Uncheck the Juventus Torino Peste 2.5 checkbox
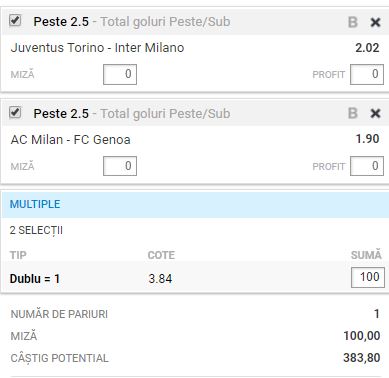The width and height of the screenshot is (389, 378). [15, 21]
